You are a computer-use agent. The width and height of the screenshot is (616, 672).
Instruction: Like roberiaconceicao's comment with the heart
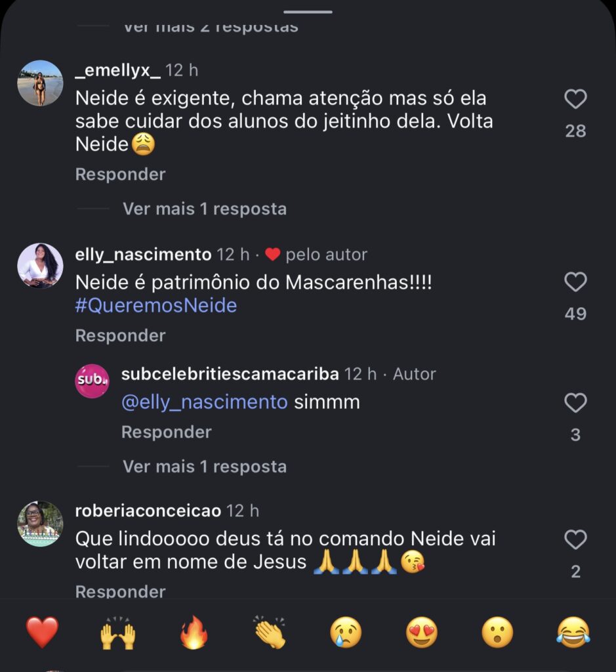tap(575, 540)
